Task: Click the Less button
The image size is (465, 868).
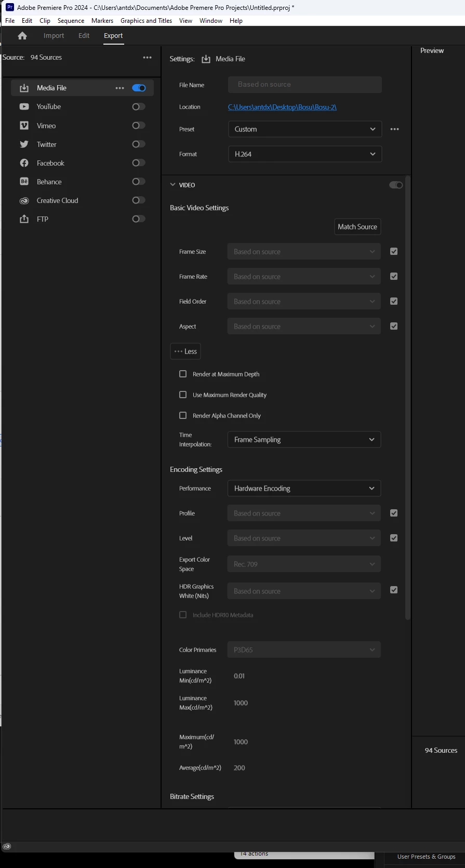Action: (185, 351)
